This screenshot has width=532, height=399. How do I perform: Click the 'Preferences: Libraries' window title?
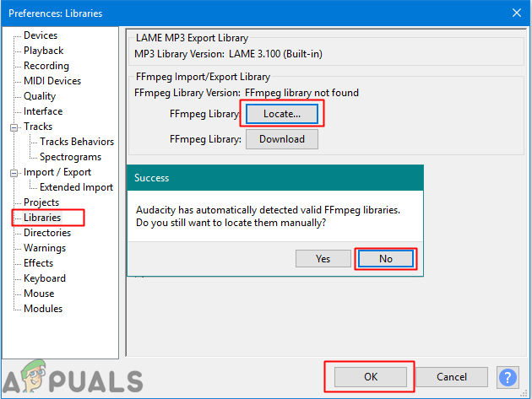[x=55, y=13]
